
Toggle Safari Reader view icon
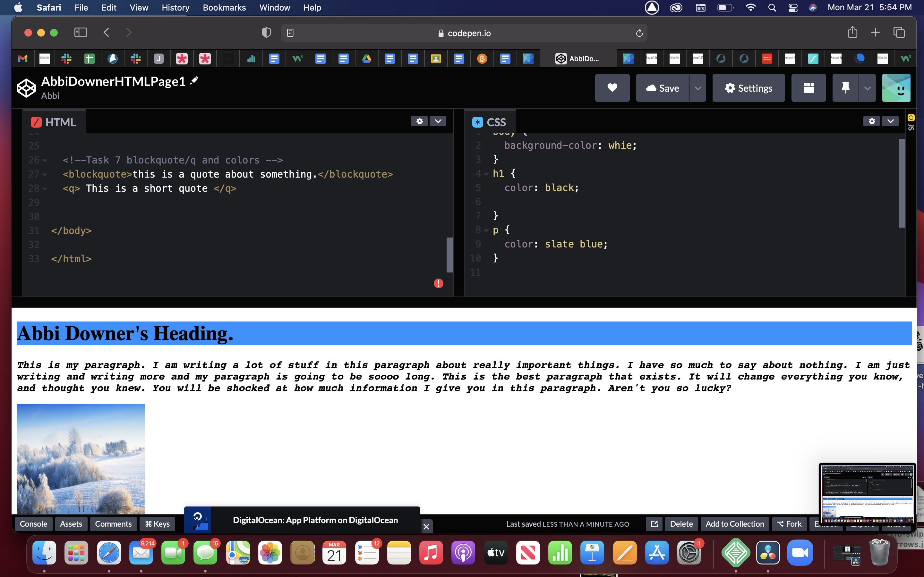[x=290, y=33]
